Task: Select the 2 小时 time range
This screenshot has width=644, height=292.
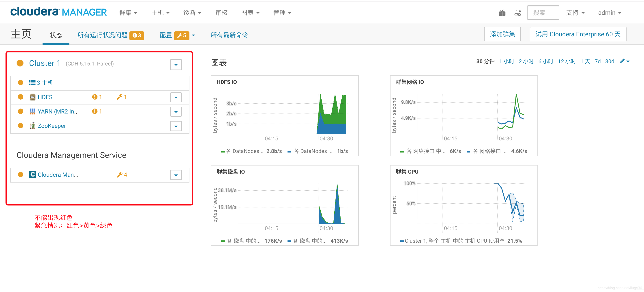Action: (526, 61)
